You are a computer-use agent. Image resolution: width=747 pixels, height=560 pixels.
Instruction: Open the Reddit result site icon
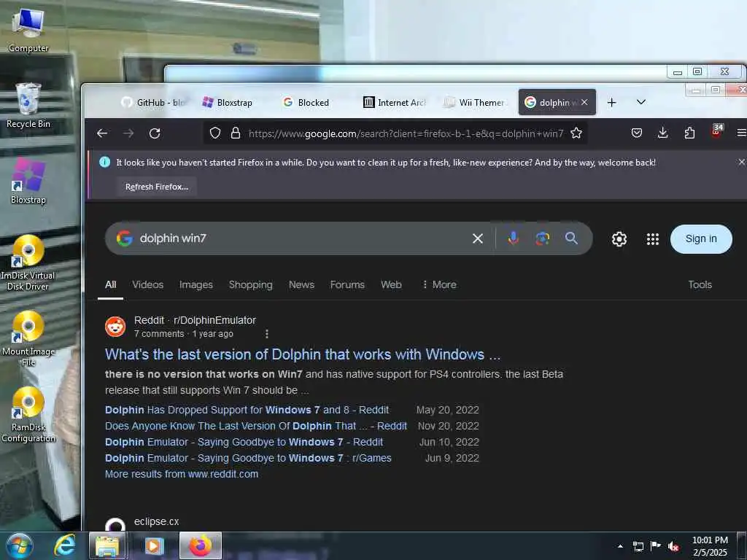(x=115, y=327)
